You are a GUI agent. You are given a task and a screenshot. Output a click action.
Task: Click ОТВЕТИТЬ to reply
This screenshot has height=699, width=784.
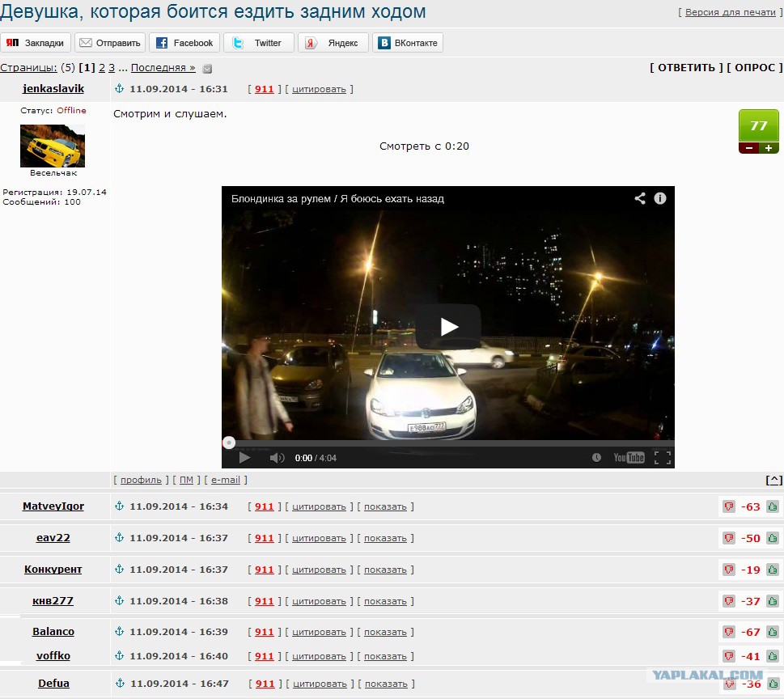click(686, 67)
